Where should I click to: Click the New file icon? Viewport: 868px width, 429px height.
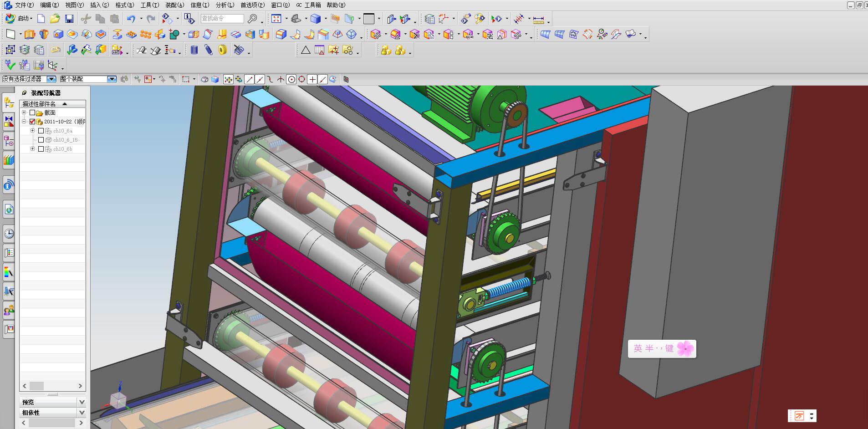[41, 19]
